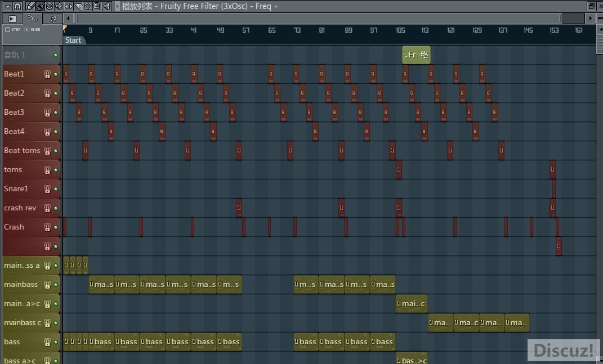Click the main..ss a track lock icon
The image size is (603, 364).
[x=47, y=266]
